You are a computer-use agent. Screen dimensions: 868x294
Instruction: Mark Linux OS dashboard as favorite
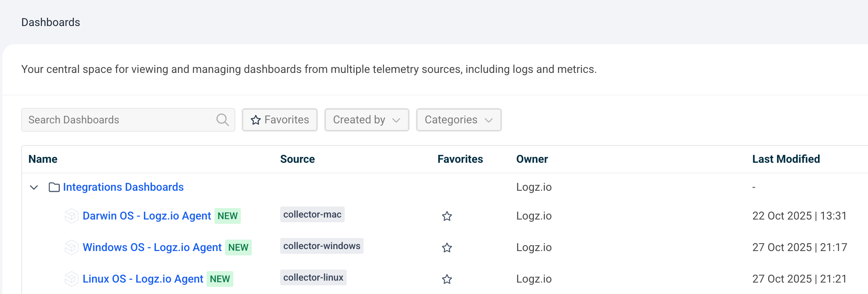[447, 279]
